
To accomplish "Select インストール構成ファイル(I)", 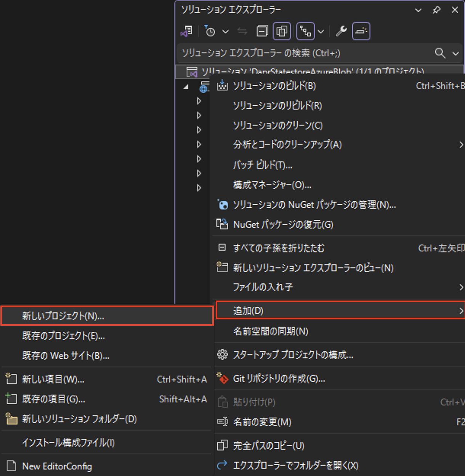I will [107, 443].
